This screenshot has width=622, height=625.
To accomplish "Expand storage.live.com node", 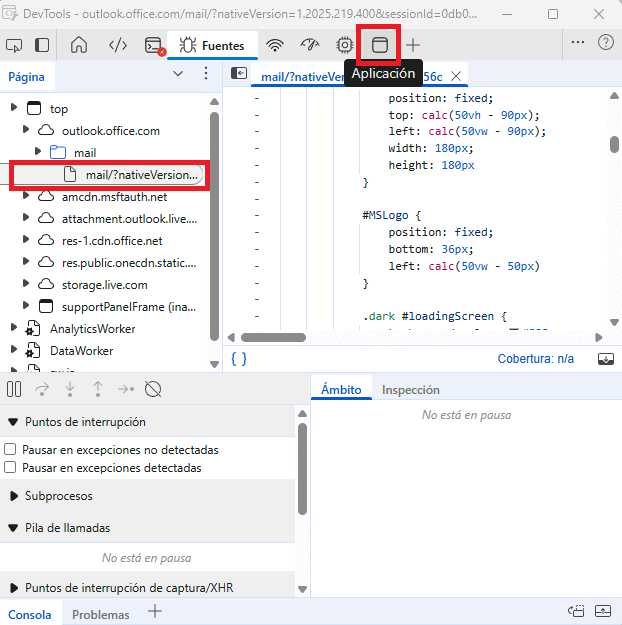I will pos(26,283).
